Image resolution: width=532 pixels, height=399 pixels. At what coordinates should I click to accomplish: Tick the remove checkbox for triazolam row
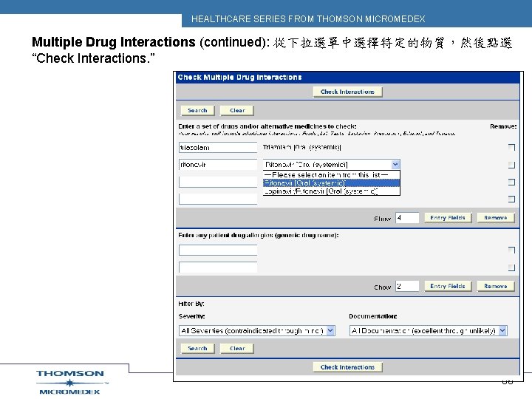(x=511, y=148)
